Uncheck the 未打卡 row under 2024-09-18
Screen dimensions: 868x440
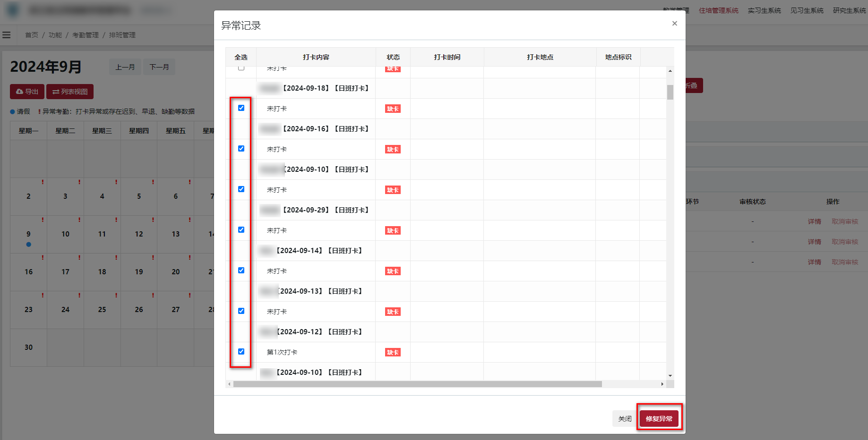pyautogui.click(x=241, y=108)
